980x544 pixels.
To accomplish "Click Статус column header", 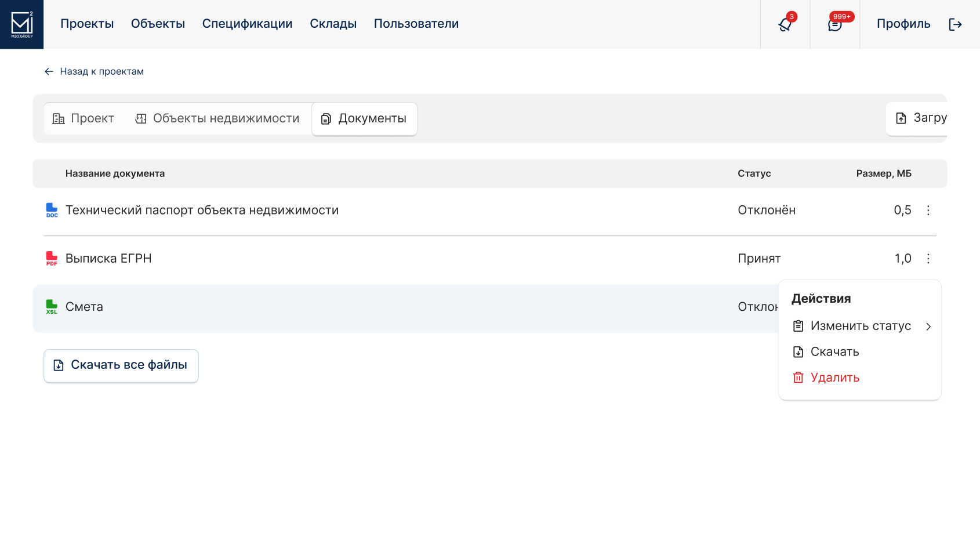I will 754,173.
